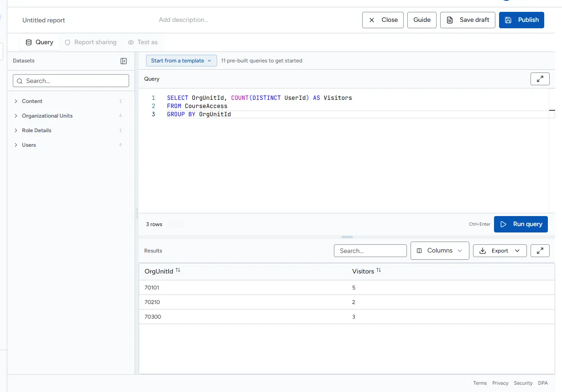Screen dimensions: 562x392
Task: Click the search magnifier in Datasets
Action: 20,81
